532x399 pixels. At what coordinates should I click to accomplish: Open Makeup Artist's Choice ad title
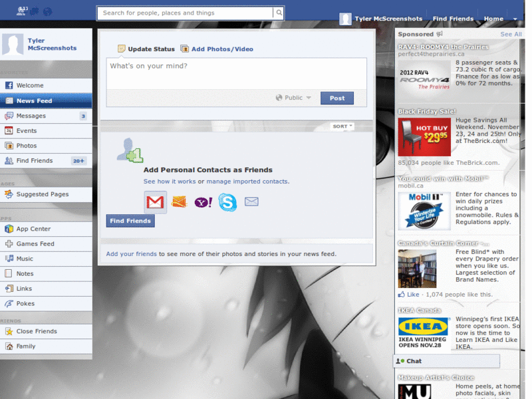pos(436,377)
